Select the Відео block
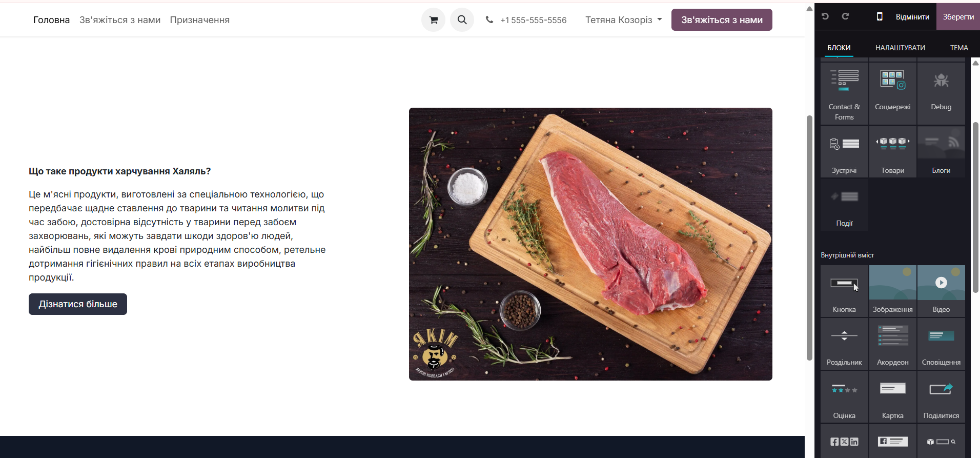Viewport: 980px width, 458px height. pos(941,291)
